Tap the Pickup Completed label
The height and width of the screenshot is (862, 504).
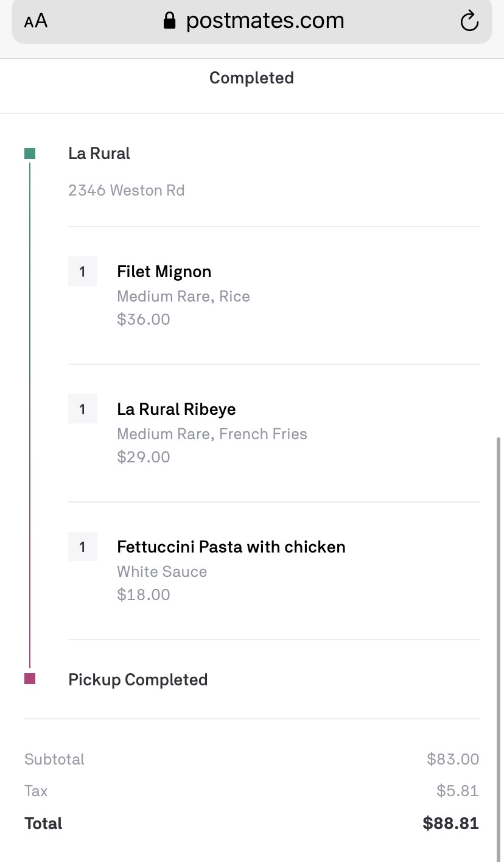[138, 680]
